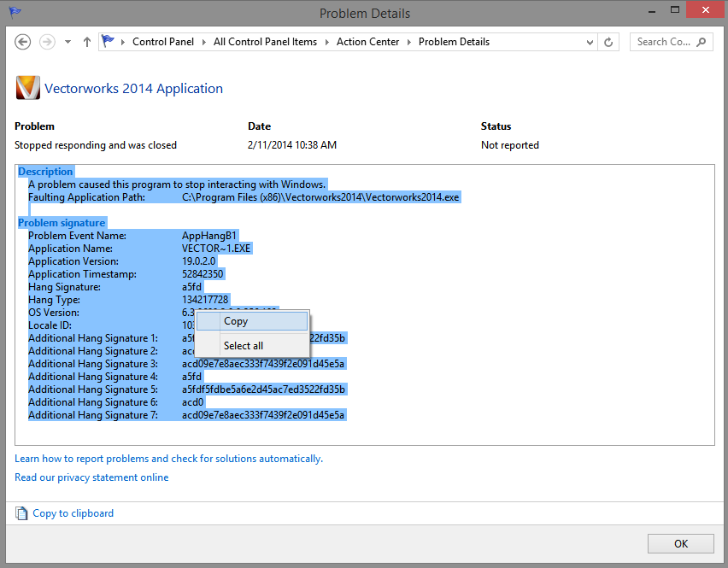Open the recent locations dropdown arrow
Screen dimensions: 728x568
tap(66, 42)
